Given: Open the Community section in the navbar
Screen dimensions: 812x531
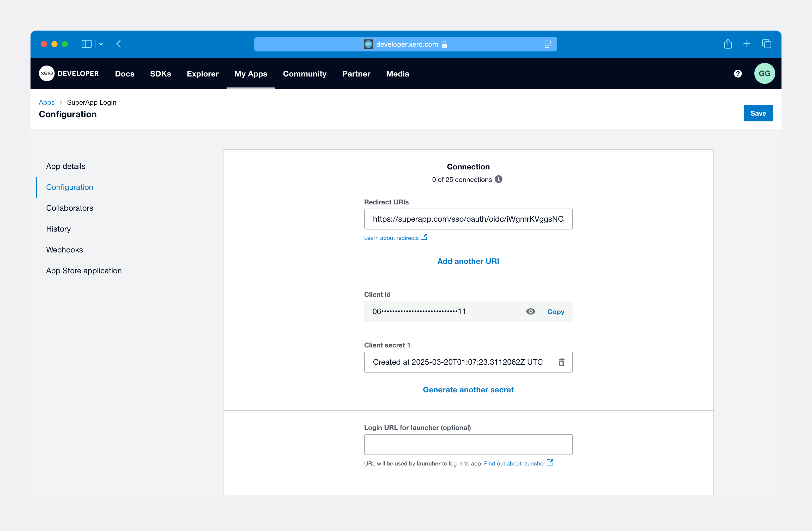Looking at the screenshot, I should [x=305, y=74].
